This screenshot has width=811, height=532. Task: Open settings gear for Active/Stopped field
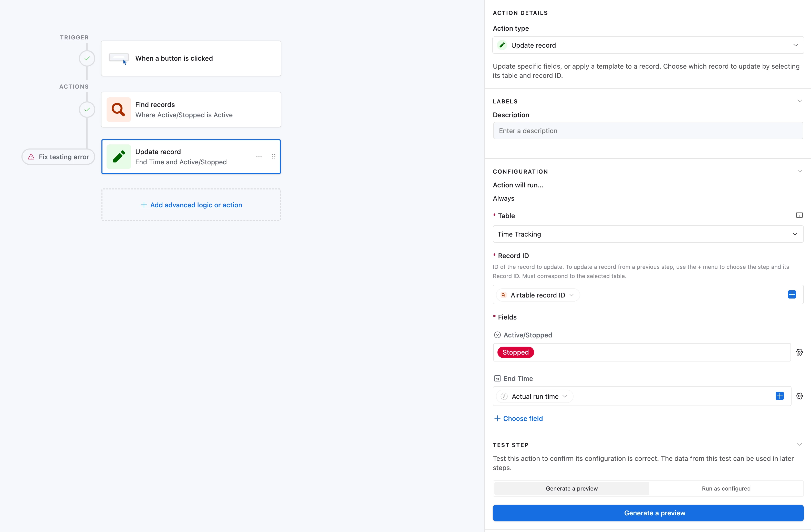tap(799, 352)
